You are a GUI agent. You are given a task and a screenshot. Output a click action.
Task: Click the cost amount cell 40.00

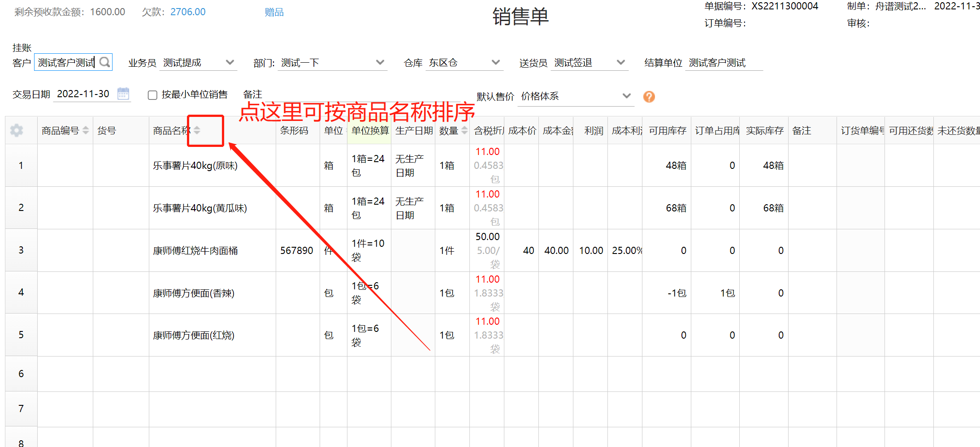coord(556,251)
